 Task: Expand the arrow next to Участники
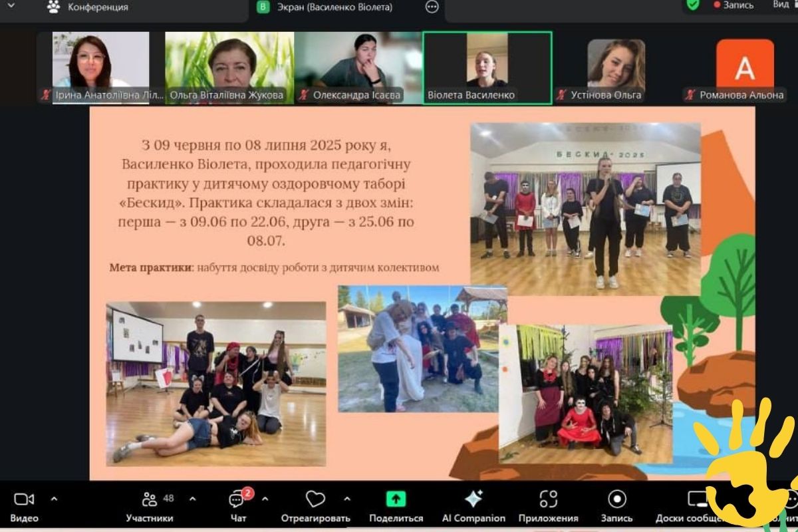click(193, 499)
